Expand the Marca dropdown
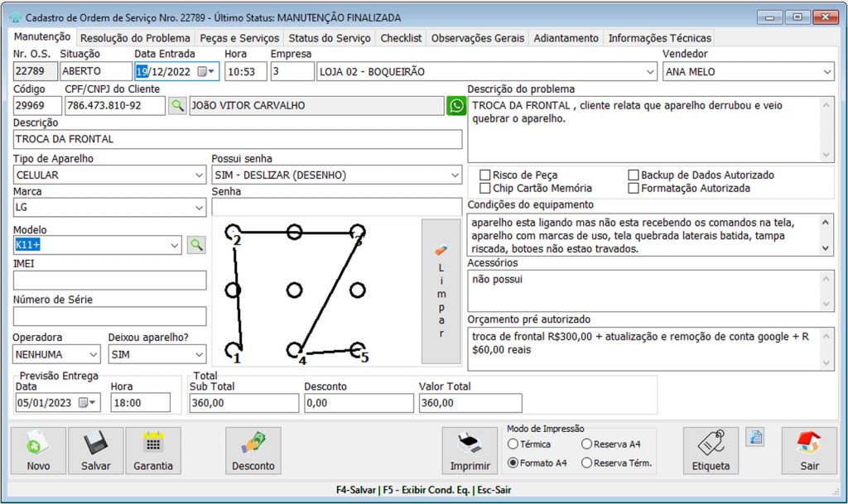The width and height of the screenshot is (848, 504). [198, 209]
